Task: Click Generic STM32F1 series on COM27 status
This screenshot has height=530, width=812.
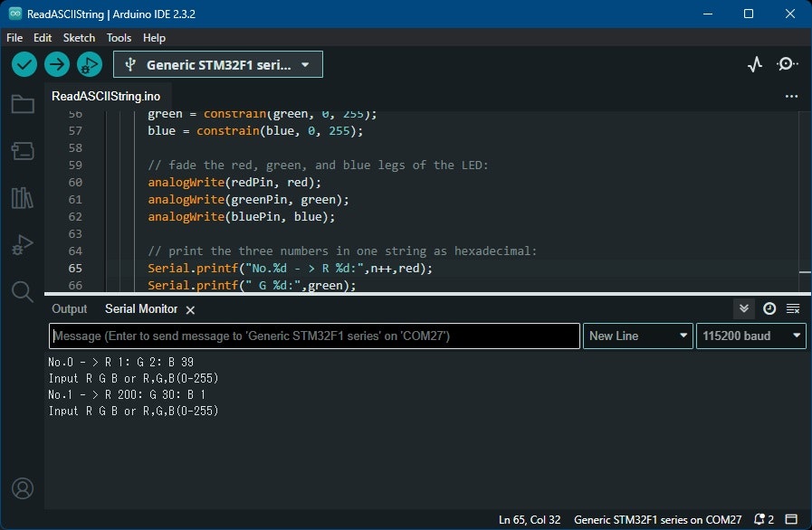Action: [658, 520]
